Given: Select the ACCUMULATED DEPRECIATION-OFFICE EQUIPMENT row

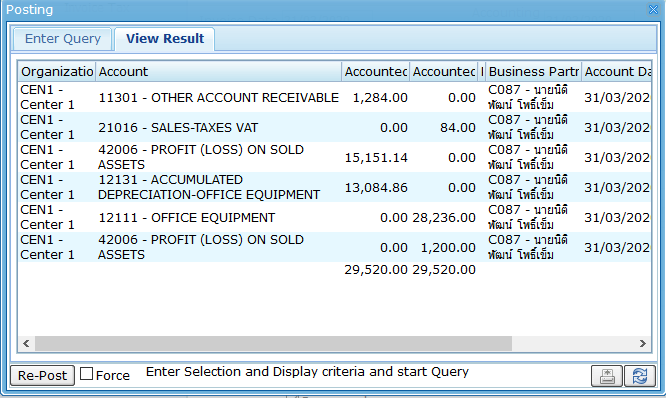Looking at the screenshot, I should click(334, 187).
